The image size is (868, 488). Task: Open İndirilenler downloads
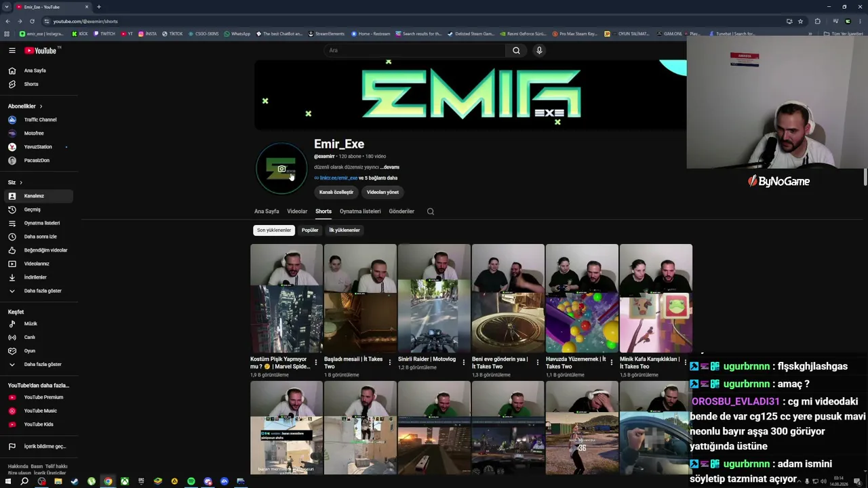click(39, 277)
